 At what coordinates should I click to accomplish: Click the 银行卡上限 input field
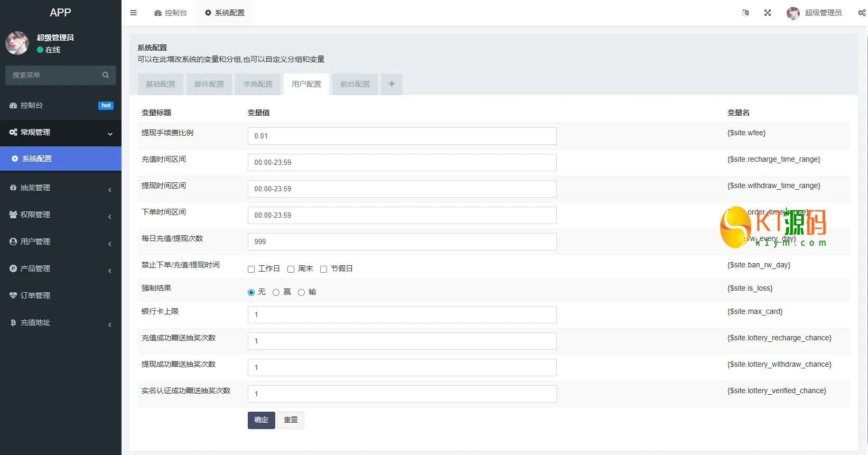(x=402, y=314)
